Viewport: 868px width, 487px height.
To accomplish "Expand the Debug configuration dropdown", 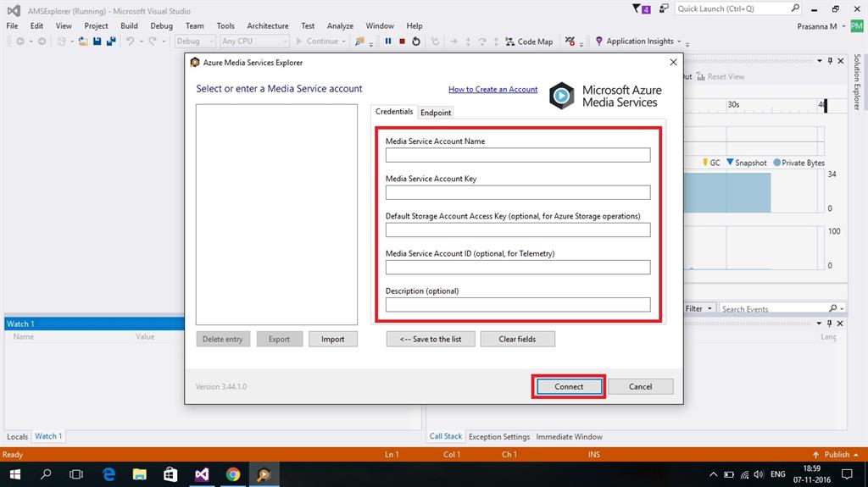I will coord(211,42).
